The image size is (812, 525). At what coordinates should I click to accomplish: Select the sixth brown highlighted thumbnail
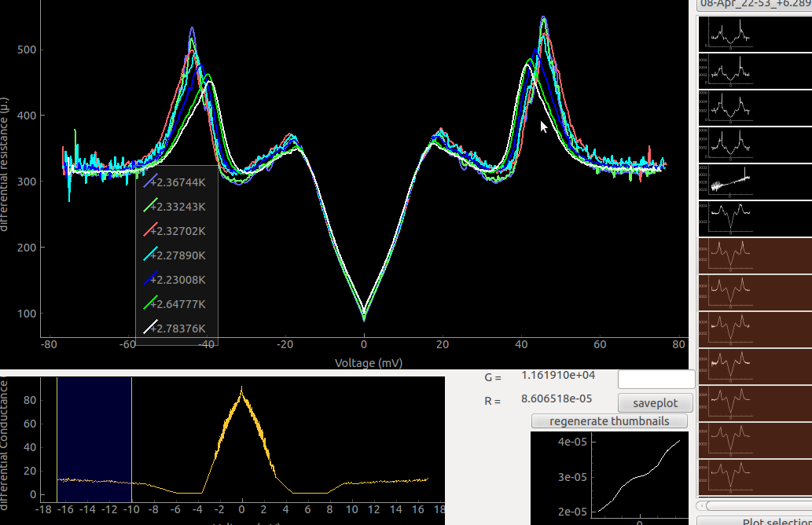pos(755,440)
